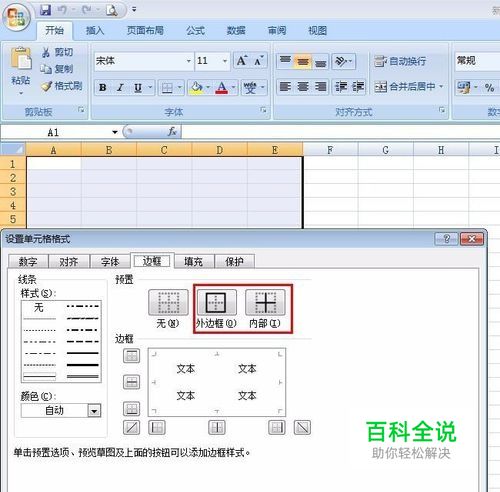Viewport: 500px width, 492px height.
Task: Click the accounting number format button
Action: (x=464, y=88)
